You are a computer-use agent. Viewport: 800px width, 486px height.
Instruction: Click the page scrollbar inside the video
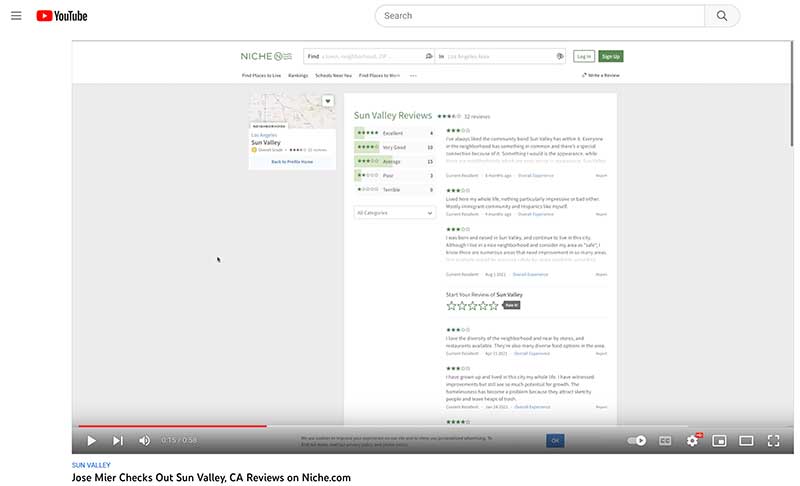point(791,94)
